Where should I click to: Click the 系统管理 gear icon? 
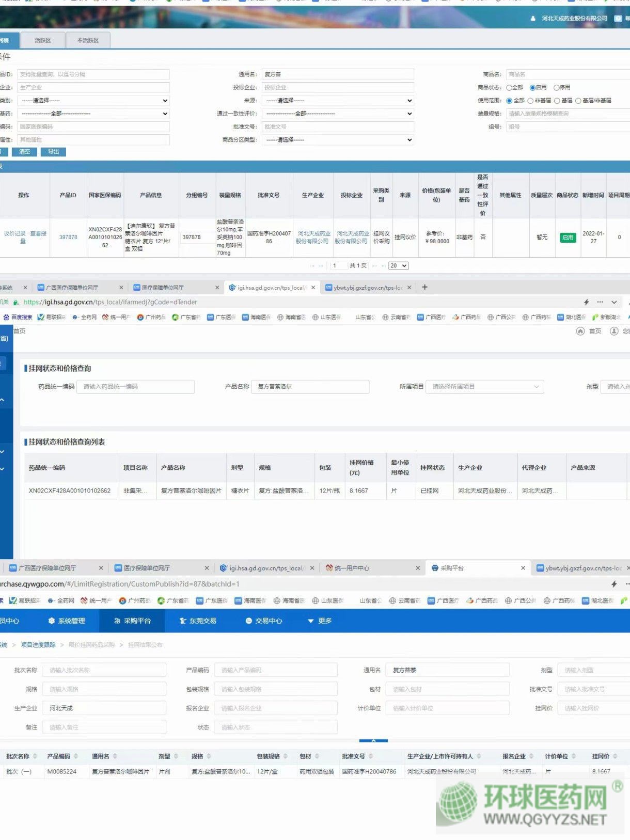51,621
